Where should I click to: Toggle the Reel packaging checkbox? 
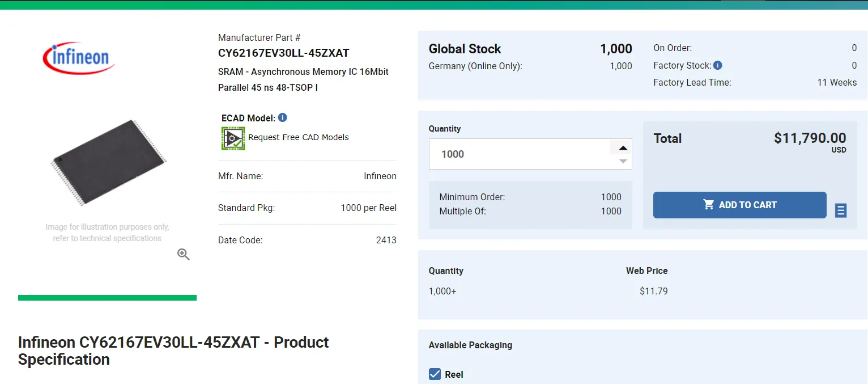[x=435, y=374]
